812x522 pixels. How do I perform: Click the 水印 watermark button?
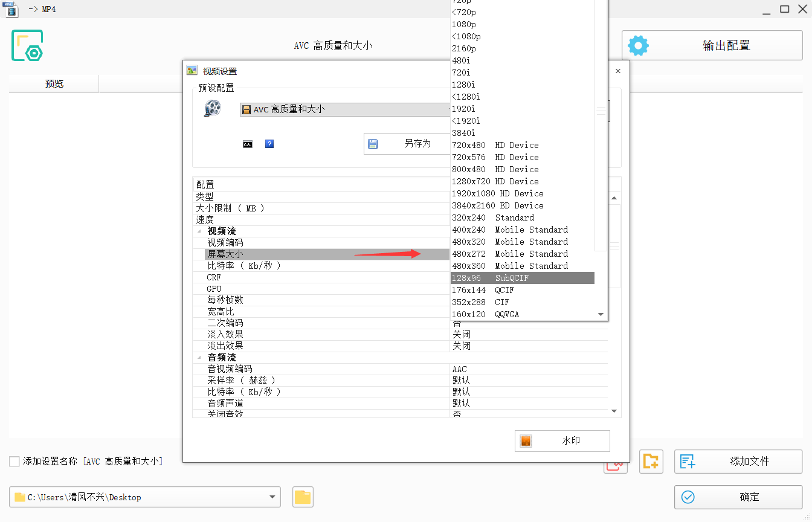click(562, 441)
